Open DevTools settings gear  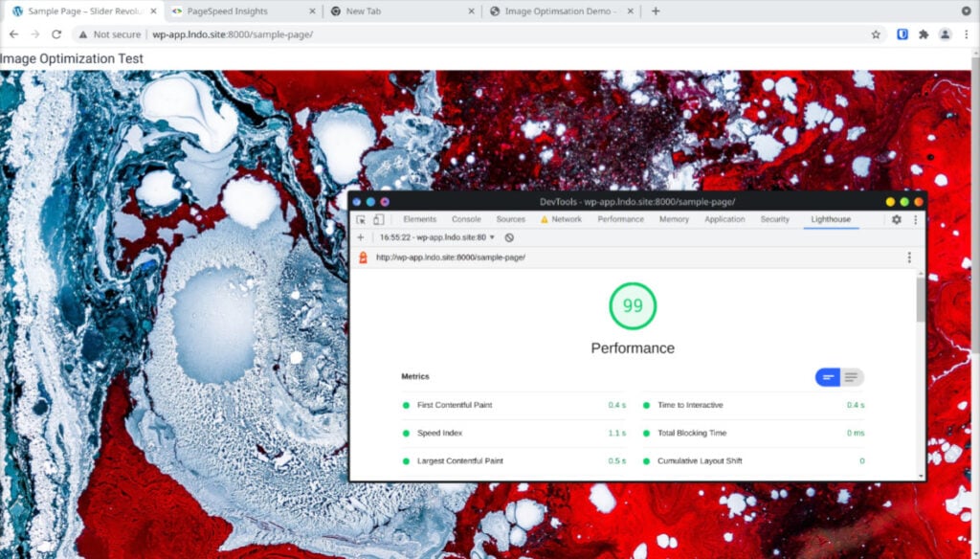tap(896, 219)
